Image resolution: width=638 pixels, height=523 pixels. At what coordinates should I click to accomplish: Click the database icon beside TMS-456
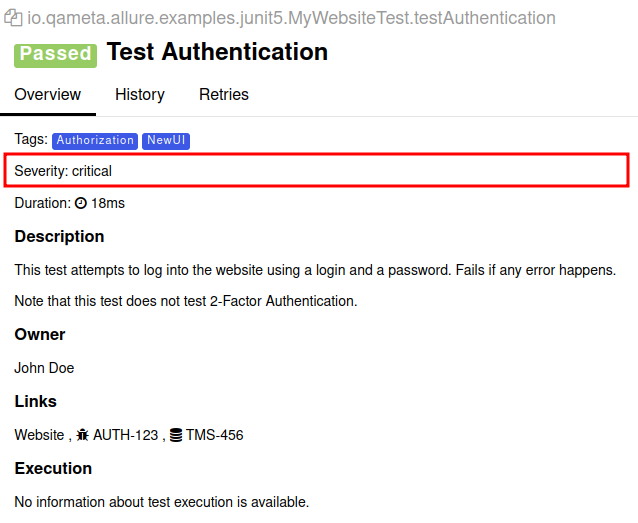[176, 435]
